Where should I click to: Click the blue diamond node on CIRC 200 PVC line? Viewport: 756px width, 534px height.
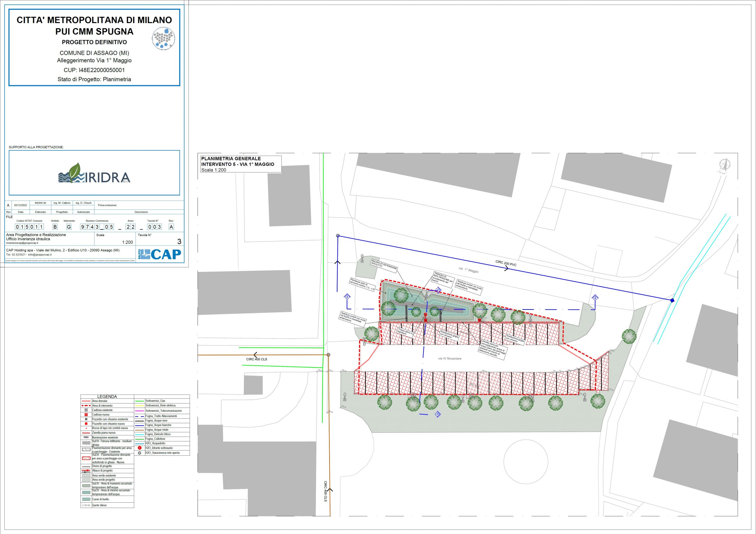coord(672,300)
